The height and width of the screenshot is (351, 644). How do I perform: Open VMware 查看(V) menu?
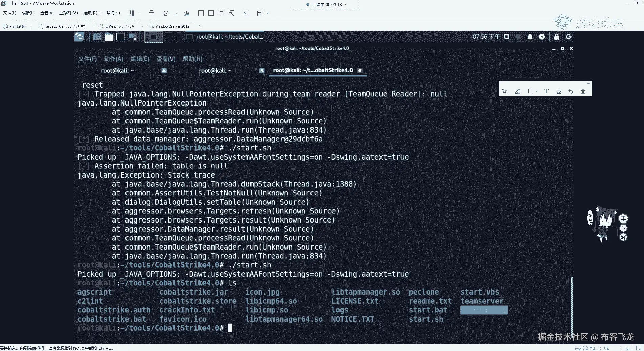tap(47, 13)
